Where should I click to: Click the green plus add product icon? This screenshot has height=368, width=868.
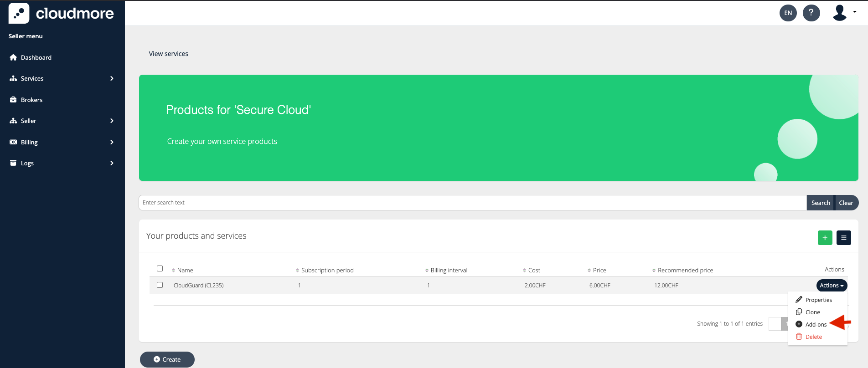coord(825,238)
